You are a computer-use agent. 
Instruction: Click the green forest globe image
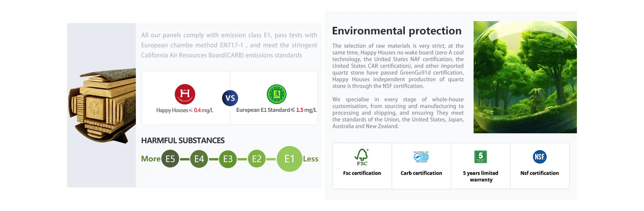pos(525,77)
